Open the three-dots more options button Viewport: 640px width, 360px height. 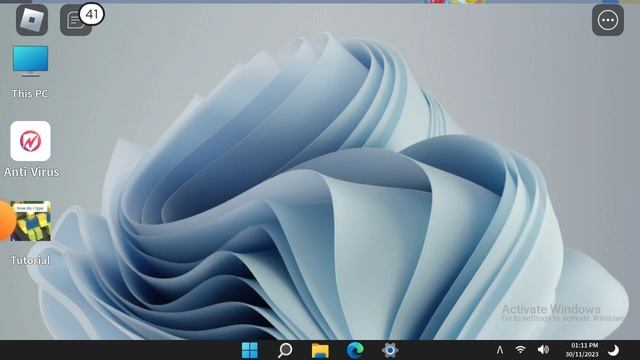click(x=608, y=20)
